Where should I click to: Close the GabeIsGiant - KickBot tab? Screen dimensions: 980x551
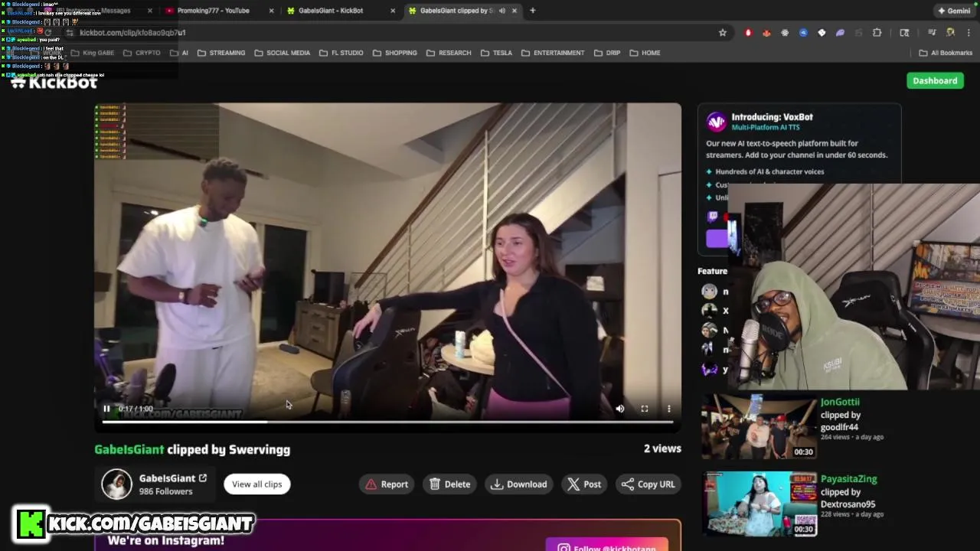[393, 11]
